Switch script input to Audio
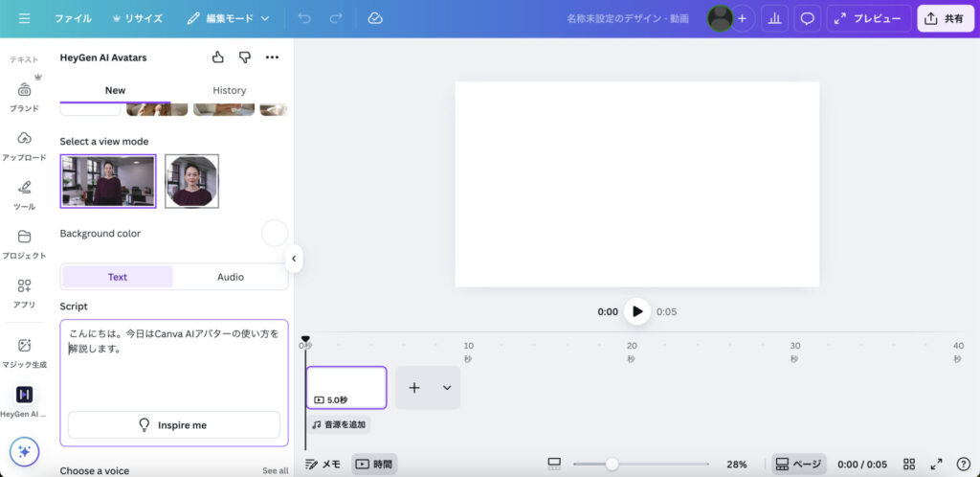The width and height of the screenshot is (980, 477). (x=230, y=277)
